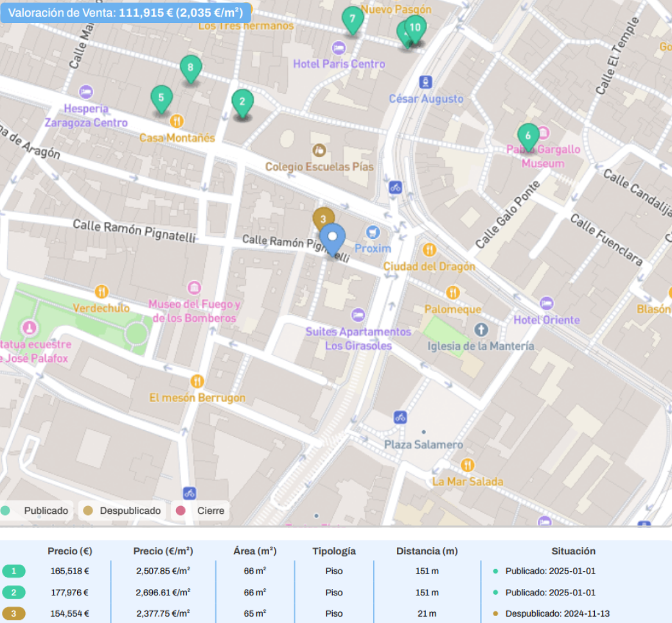
Task: Select green map marker number 10
Action: pos(416,28)
